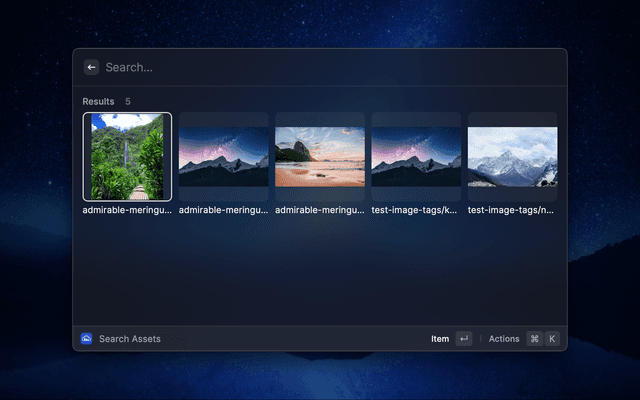
Task: Click the Item label in the footer
Action: pyautogui.click(x=440, y=339)
